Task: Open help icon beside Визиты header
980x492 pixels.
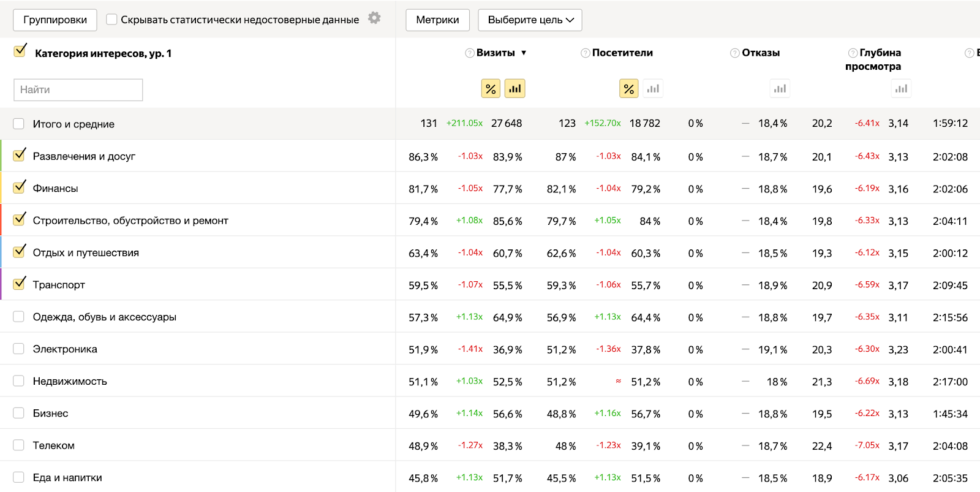Action: pyautogui.click(x=470, y=53)
